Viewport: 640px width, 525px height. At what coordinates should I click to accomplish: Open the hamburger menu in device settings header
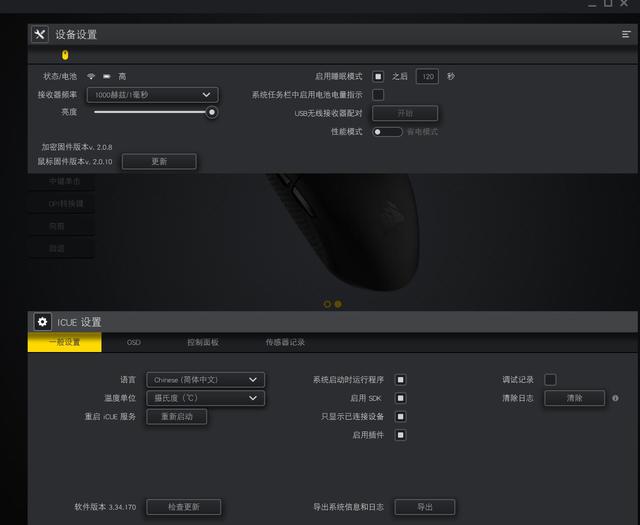(626, 35)
